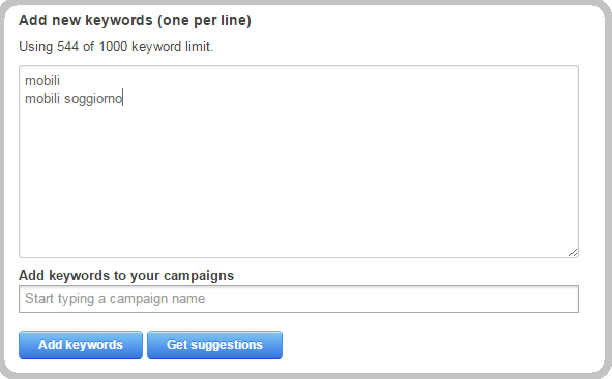Image resolution: width=612 pixels, height=379 pixels.
Task: Click the word "soggiorno" in textarea
Action: pyautogui.click(x=93, y=99)
